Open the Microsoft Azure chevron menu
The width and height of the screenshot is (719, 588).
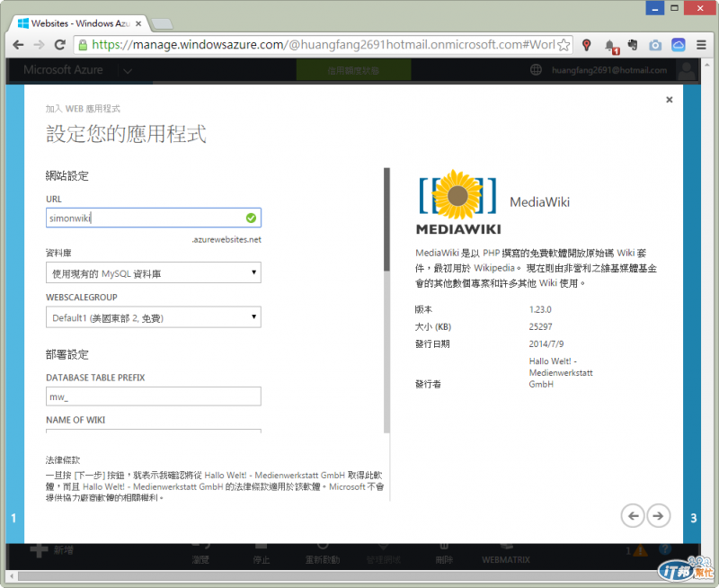tap(128, 71)
